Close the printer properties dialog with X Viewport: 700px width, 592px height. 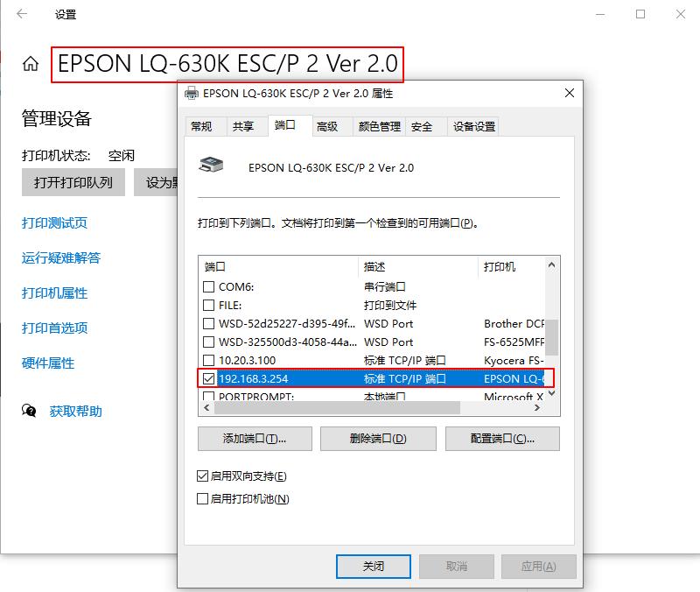[x=570, y=93]
